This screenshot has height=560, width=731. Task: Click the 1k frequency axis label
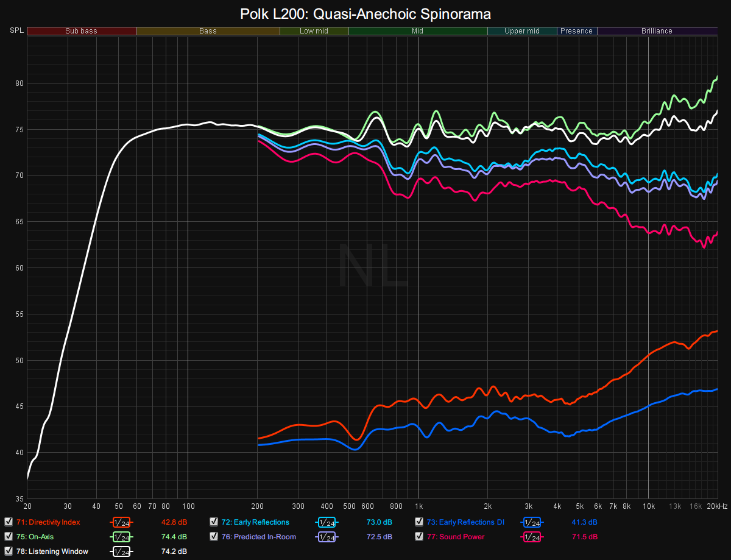[x=418, y=506]
